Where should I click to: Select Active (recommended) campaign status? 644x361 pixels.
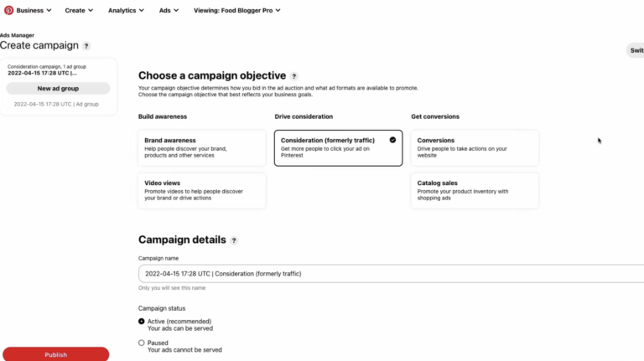(141, 321)
